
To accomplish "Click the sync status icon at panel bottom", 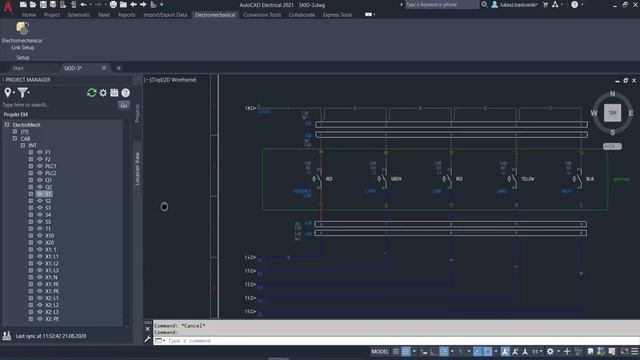I will [7, 336].
